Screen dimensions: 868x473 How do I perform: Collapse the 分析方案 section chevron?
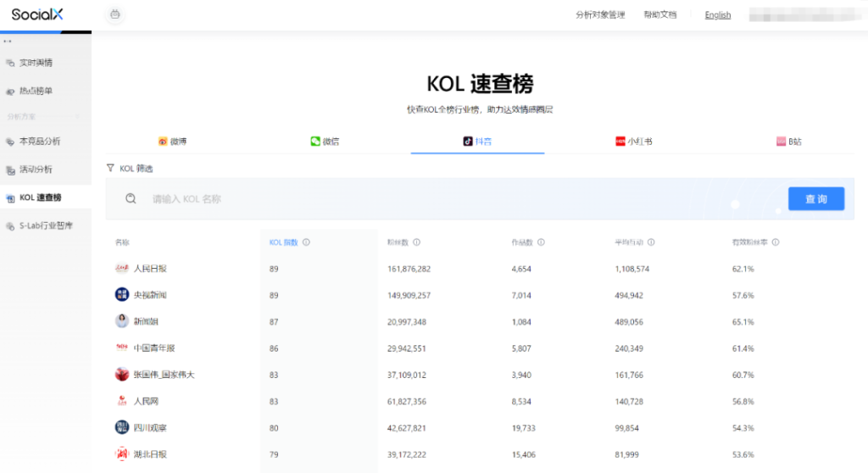(77, 116)
